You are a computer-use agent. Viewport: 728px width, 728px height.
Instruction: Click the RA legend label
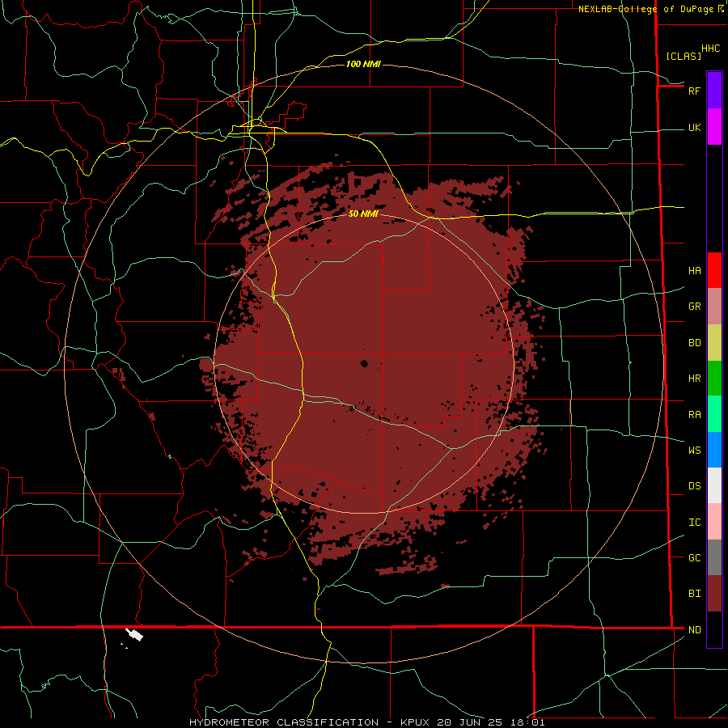(694, 415)
